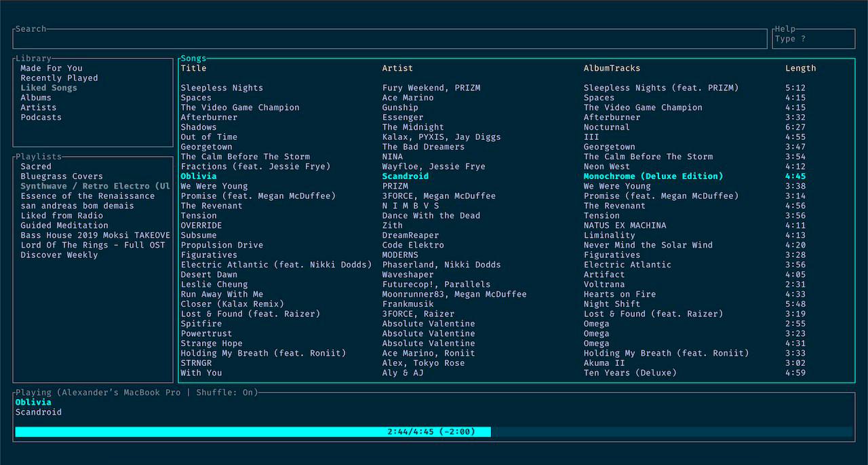Open the Recently Played section
868x465 pixels.
coord(59,78)
